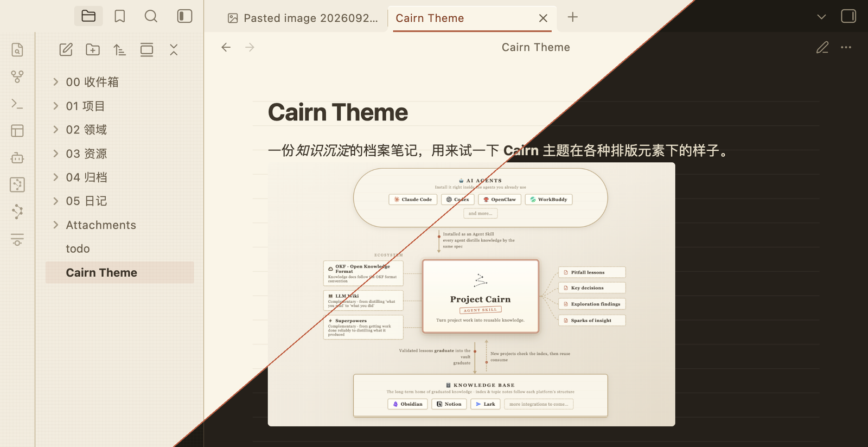Click the Claude Code chip in diagram
The height and width of the screenshot is (447, 868).
[413, 200]
